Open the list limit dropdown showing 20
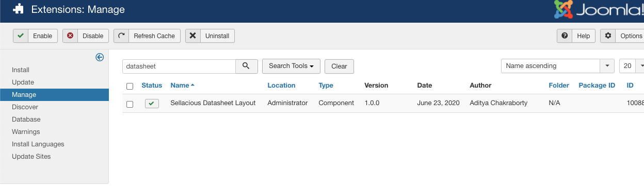This screenshot has height=186, width=644. point(632,66)
